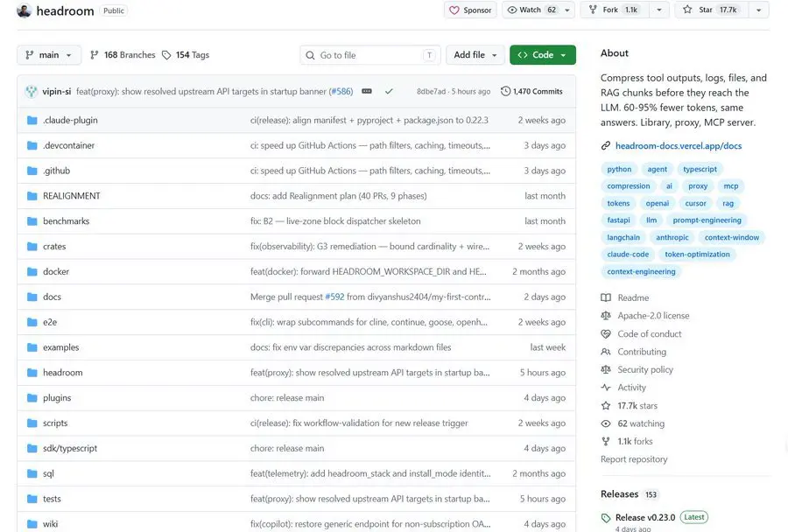Screen dimensions: 788x532
Task: Open the docs folder
Action: click(x=52, y=297)
